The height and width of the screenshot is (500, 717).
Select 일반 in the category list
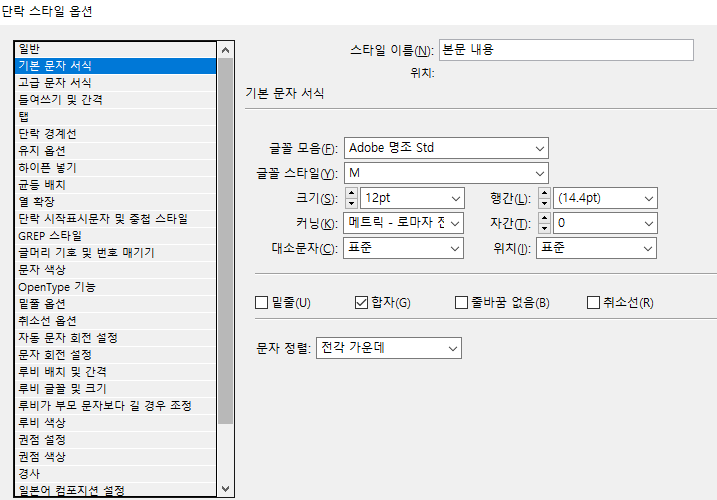pos(115,49)
